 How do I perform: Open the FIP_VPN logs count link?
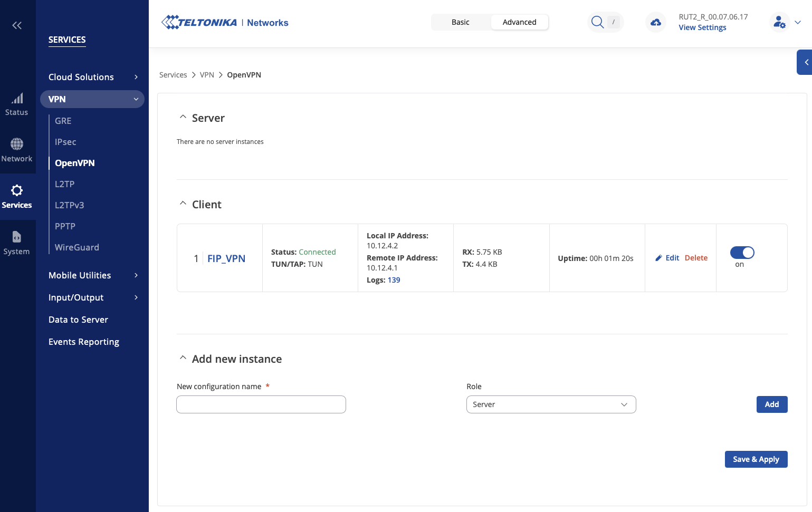pyautogui.click(x=394, y=280)
